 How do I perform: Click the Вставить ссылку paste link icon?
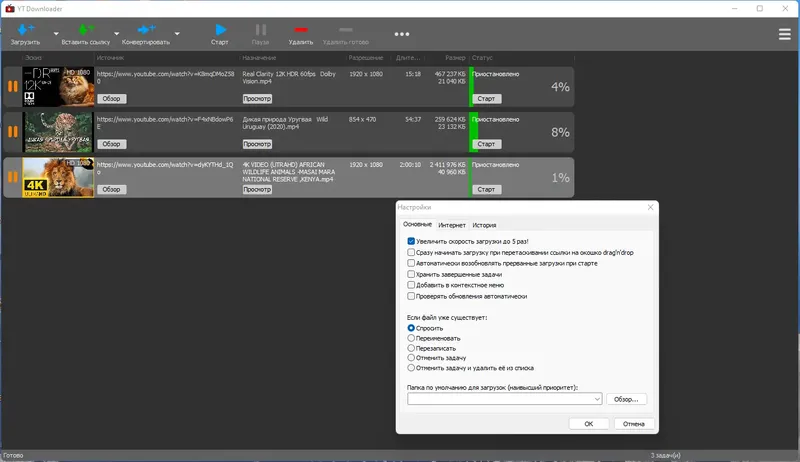click(86, 30)
